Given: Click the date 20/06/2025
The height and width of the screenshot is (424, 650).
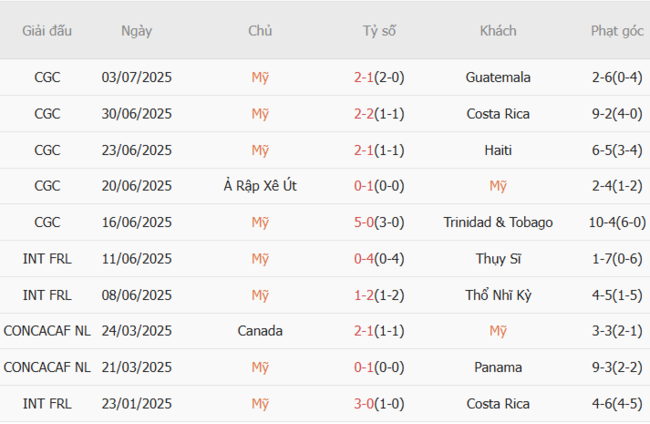Looking at the screenshot, I should [x=137, y=186].
